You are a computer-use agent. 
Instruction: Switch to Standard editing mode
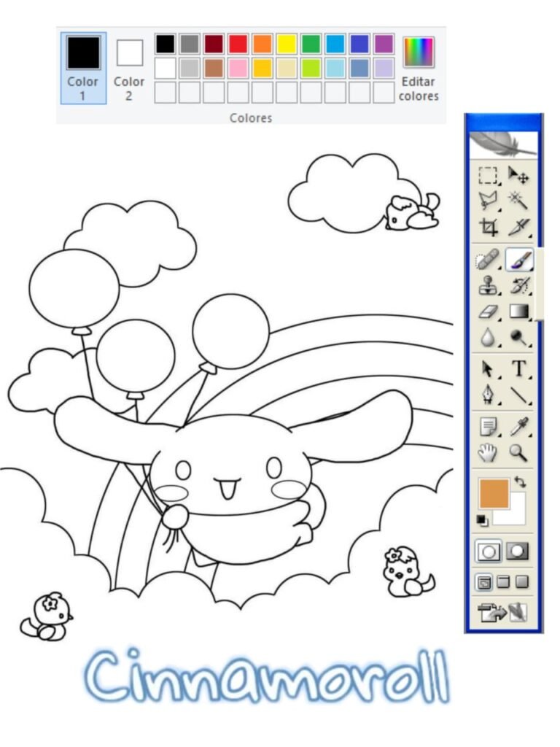point(488,551)
